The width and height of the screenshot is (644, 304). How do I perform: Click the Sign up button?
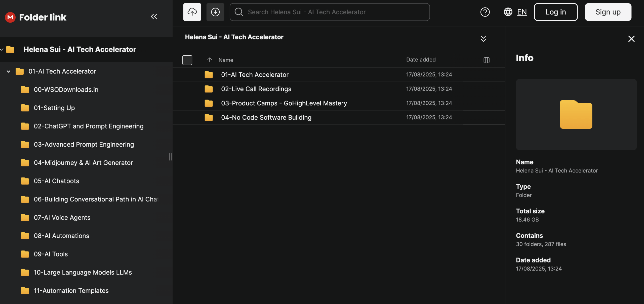608,12
